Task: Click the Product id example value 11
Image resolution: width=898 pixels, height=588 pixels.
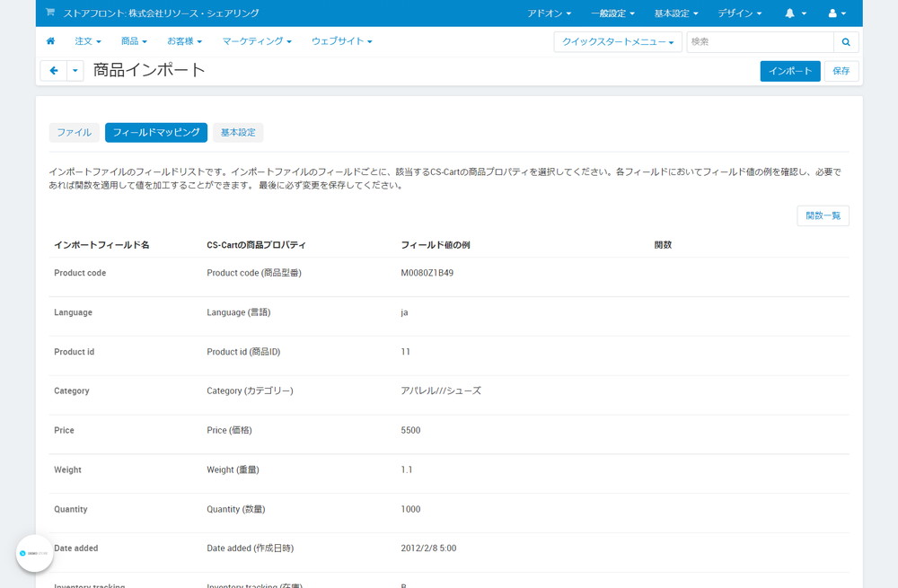Action: 405,352
